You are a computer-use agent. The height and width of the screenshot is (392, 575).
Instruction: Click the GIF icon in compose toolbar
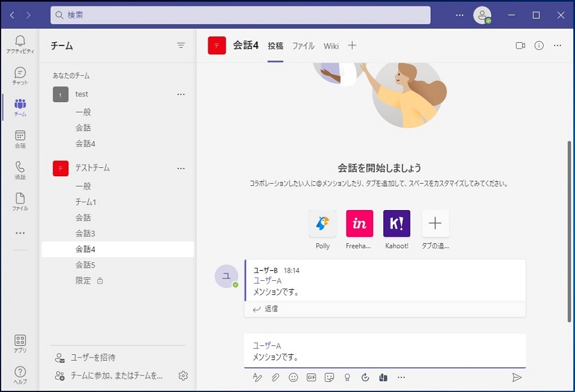coord(311,377)
